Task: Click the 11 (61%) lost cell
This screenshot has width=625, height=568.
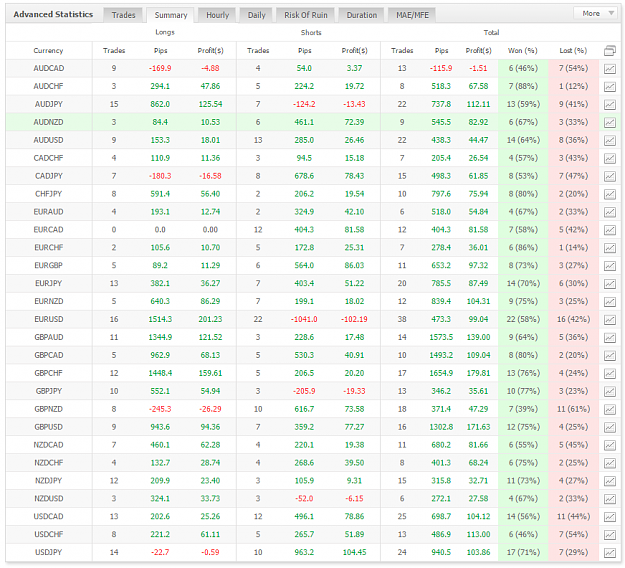Action: tap(573, 409)
